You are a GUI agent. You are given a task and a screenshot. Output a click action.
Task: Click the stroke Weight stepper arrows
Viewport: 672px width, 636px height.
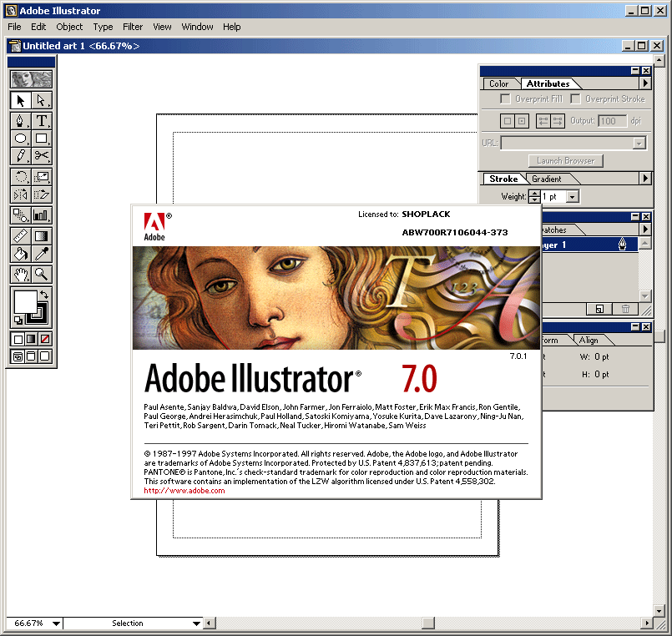(534, 197)
